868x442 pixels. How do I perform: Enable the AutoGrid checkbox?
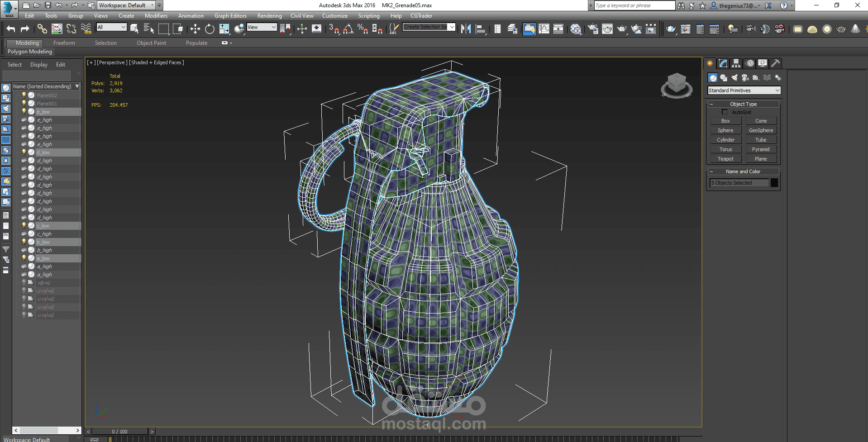(x=725, y=112)
